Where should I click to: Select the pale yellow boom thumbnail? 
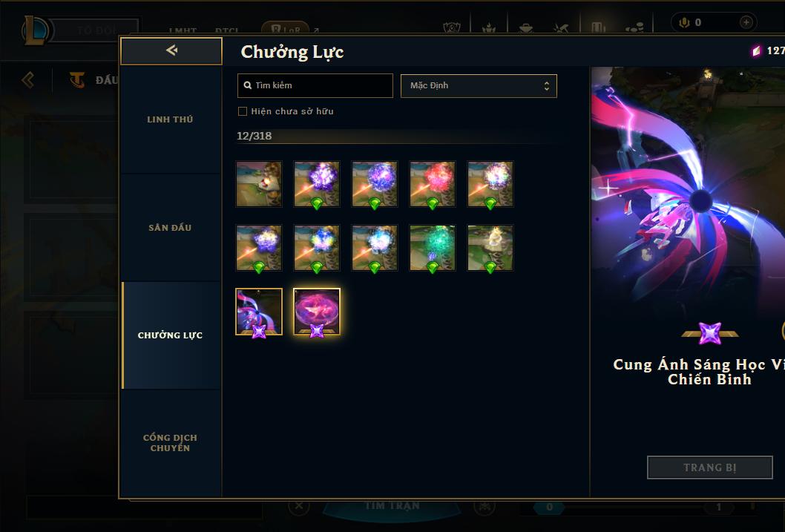point(490,248)
